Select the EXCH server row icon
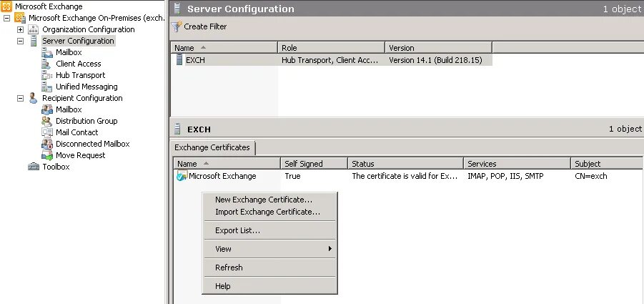This screenshot has width=644, height=304. 179,60
